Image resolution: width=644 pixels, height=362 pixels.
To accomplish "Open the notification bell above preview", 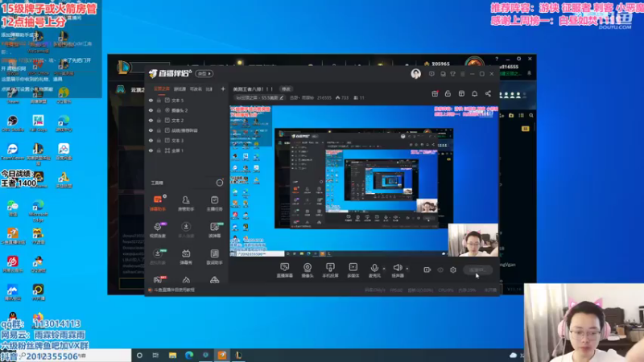I will [474, 93].
